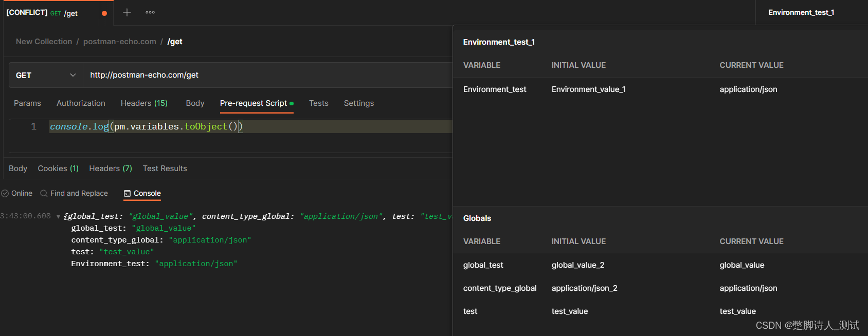Click the test current value test_value
The width and height of the screenshot is (868, 336).
[737, 311]
